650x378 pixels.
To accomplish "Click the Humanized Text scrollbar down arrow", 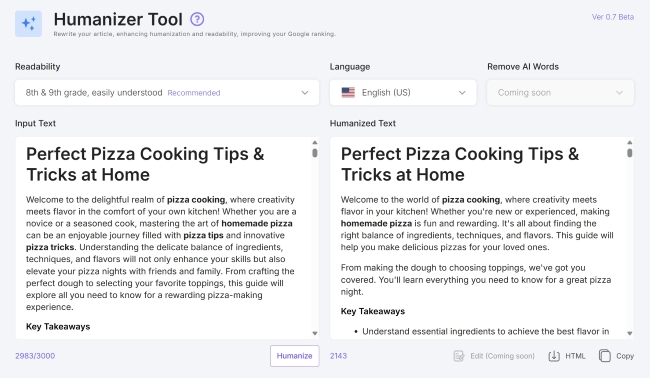I will point(630,333).
